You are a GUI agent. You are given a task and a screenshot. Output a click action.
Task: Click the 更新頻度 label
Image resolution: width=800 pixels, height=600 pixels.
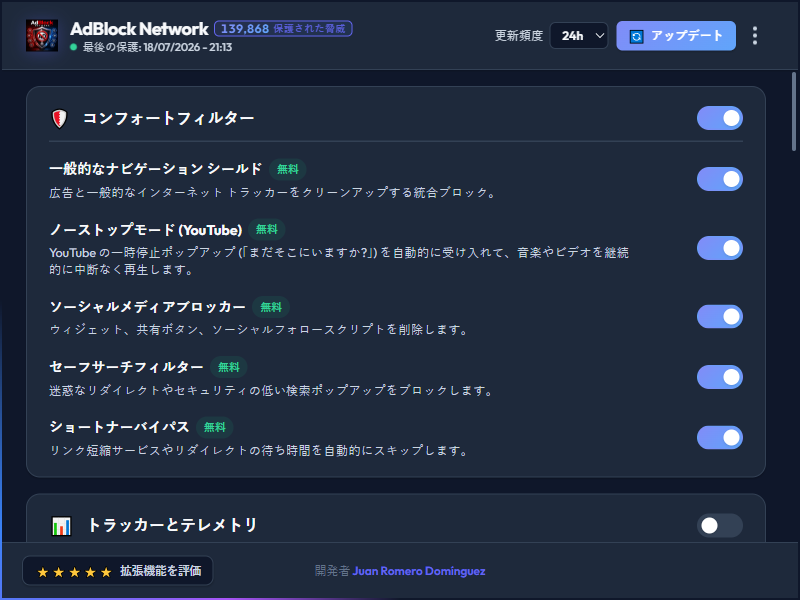[518, 36]
